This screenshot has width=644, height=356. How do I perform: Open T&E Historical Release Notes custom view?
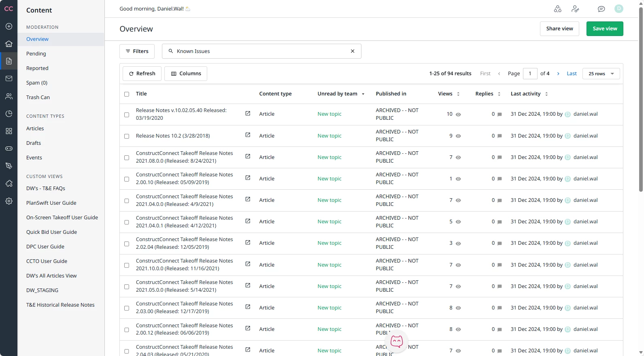coord(61,305)
